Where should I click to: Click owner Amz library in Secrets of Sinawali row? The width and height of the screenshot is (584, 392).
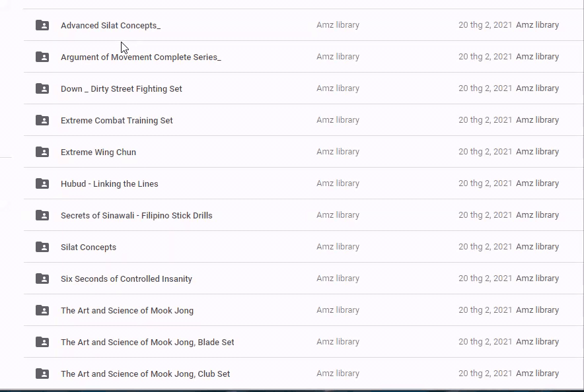338,215
